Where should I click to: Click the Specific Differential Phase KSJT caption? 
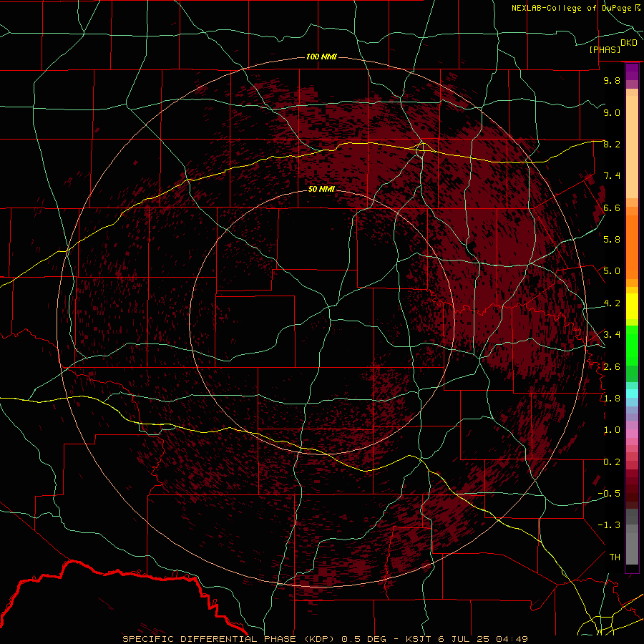(325, 639)
